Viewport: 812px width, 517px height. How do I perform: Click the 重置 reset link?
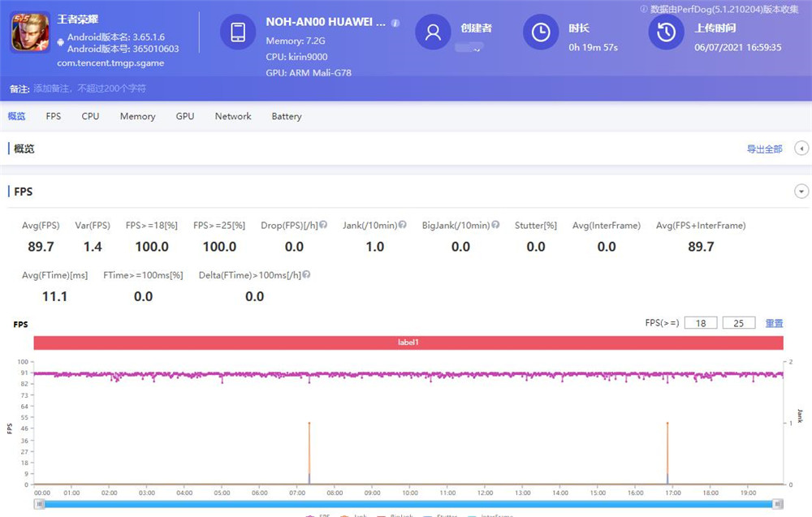click(x=774, y=323)
